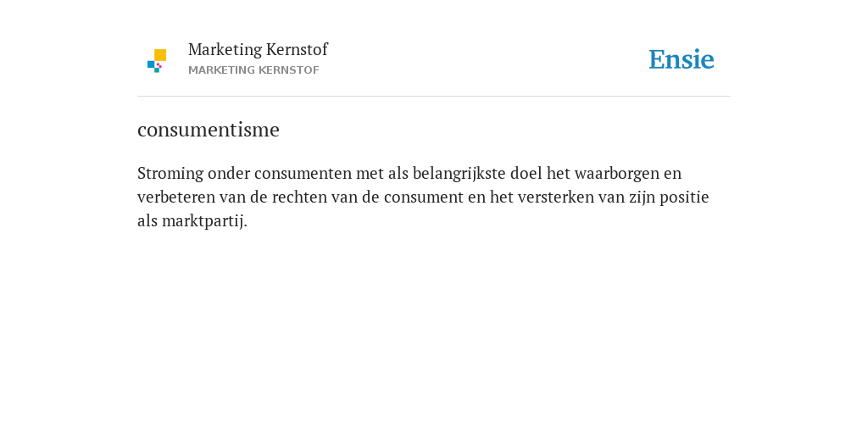The width and height of the screenshot is (868, 434).
Task: Click the word Stroming in the definition
Action: coord(170,174)
